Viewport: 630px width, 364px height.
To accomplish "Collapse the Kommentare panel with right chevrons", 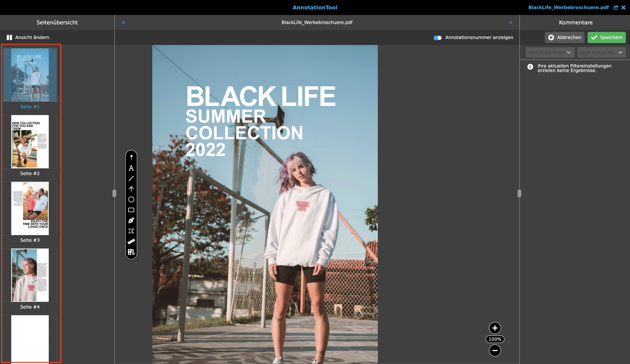I will pos(511,22).
